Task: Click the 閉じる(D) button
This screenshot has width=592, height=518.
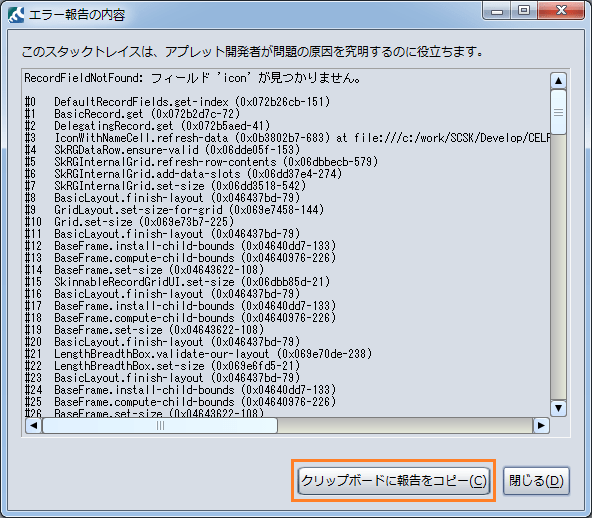Action: tap(536, 481)
